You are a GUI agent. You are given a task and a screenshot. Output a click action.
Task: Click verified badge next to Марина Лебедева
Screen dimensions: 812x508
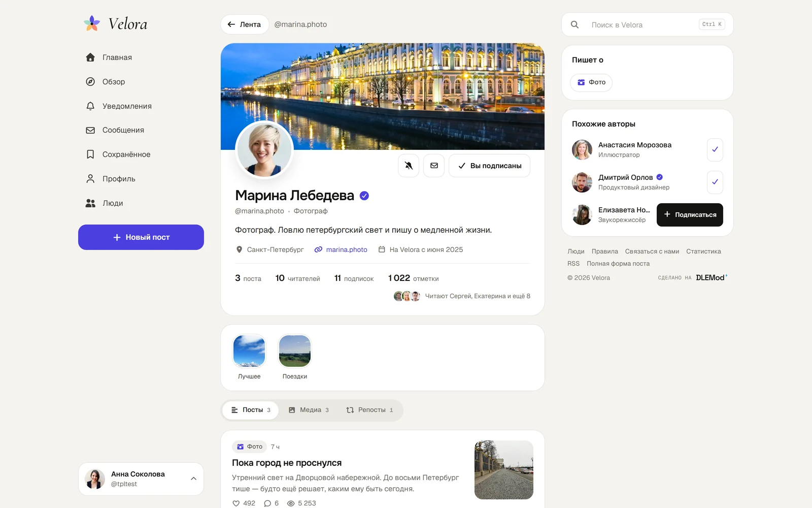coord(364,196)
